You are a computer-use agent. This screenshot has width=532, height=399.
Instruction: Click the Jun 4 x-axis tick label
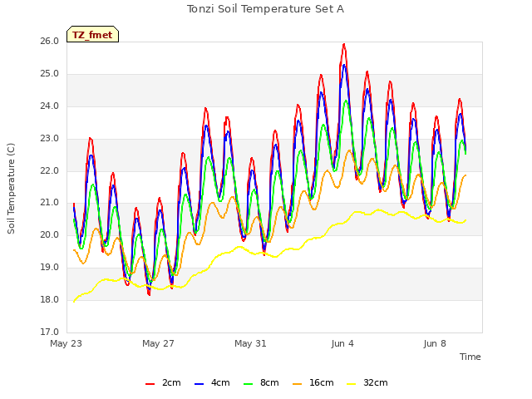[x=342, y=343]
